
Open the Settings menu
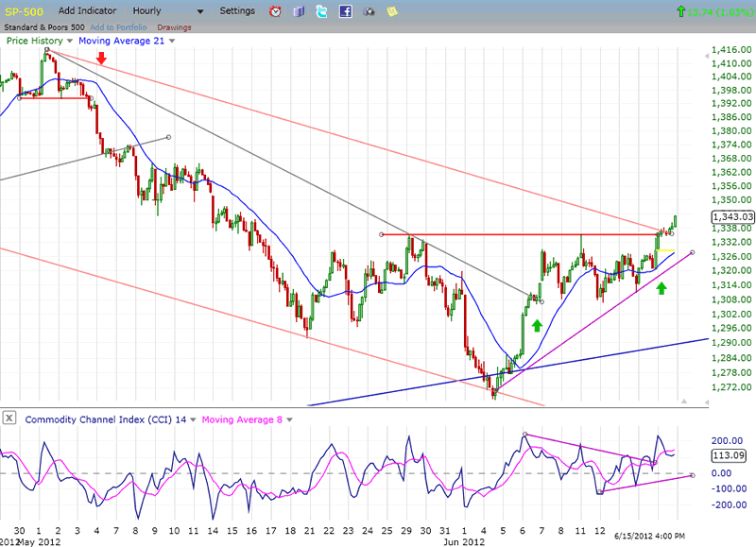click(x=236, y=10)
